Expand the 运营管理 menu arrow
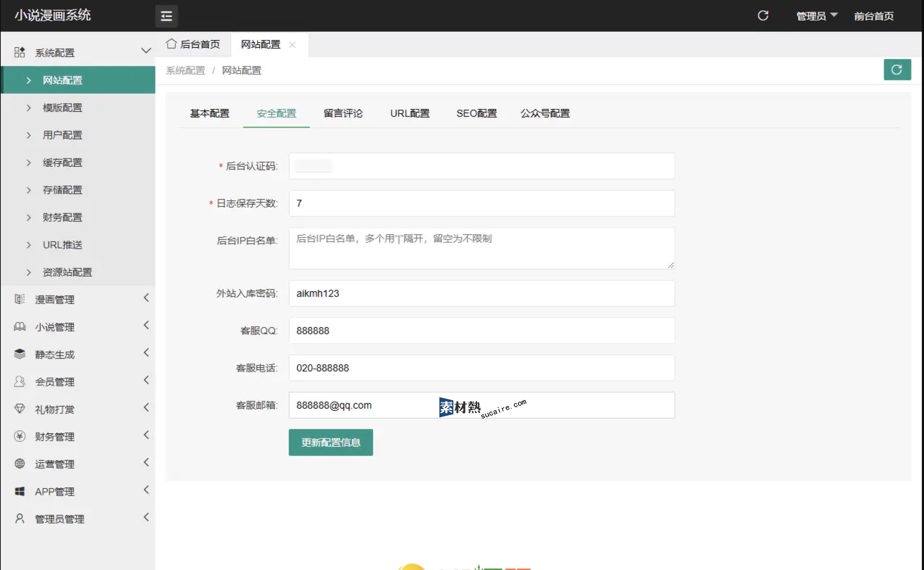 point(146,463)
